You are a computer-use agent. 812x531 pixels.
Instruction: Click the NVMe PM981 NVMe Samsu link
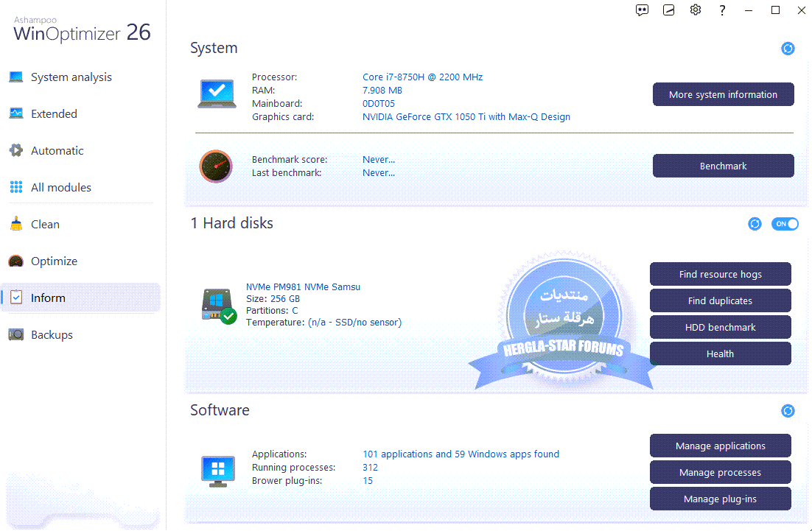303,286
